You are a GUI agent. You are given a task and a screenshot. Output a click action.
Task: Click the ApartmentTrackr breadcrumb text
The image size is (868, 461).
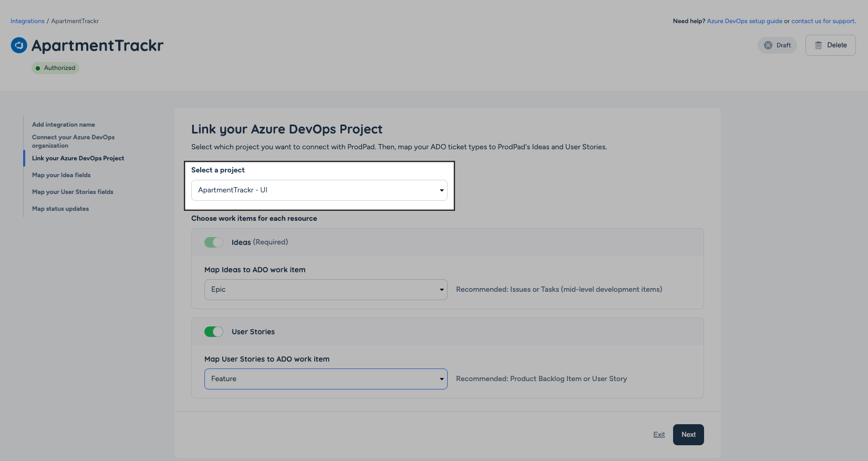click(x=75, y=21)
